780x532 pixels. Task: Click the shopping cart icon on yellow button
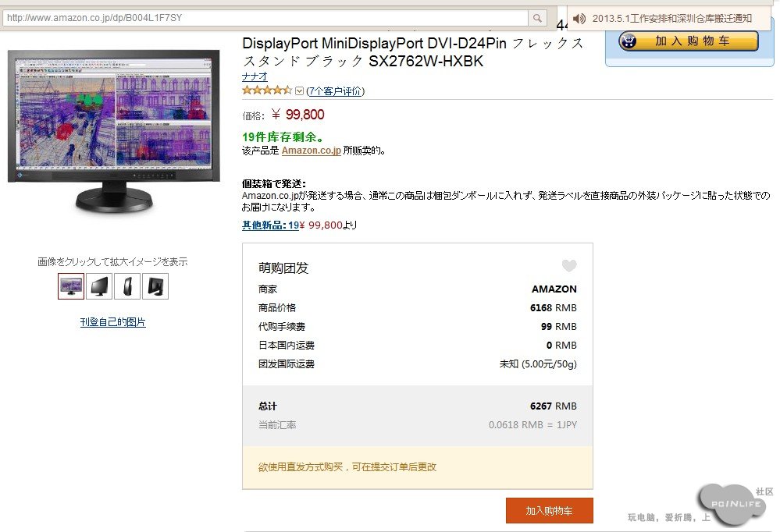click(x=629, y=41)
